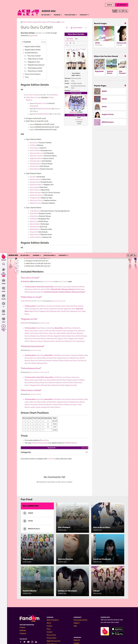
Task: Switch infobox to the CD+DVD tab
Action: pos(70,39)
